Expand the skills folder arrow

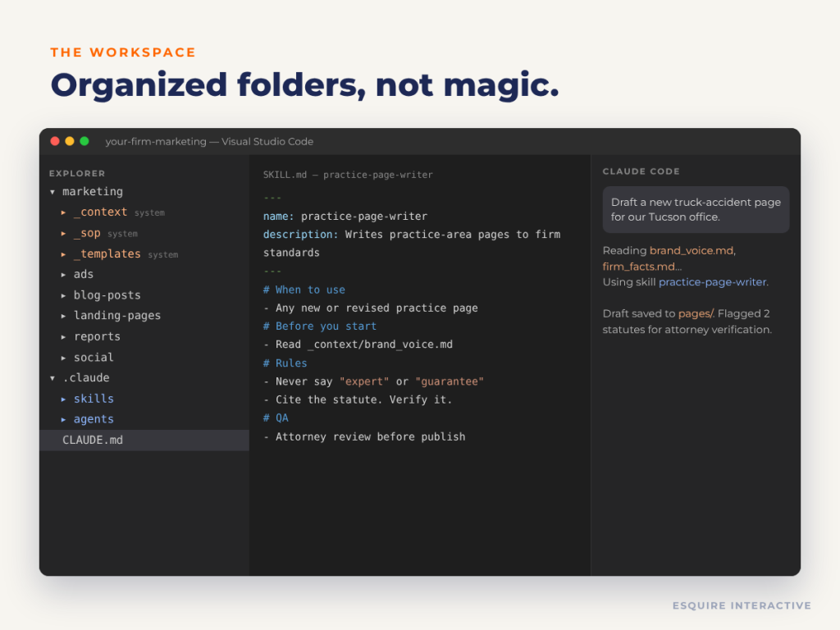[63, 399]
